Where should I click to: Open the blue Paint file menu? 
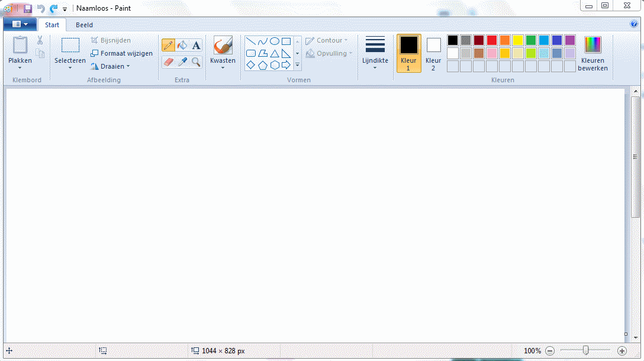(20, 24)
